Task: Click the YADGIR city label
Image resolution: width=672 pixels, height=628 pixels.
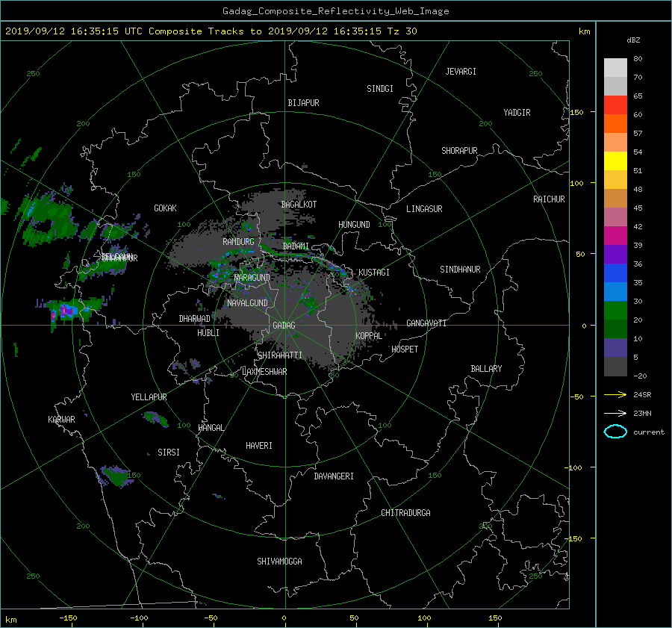Action: point(517,113)
